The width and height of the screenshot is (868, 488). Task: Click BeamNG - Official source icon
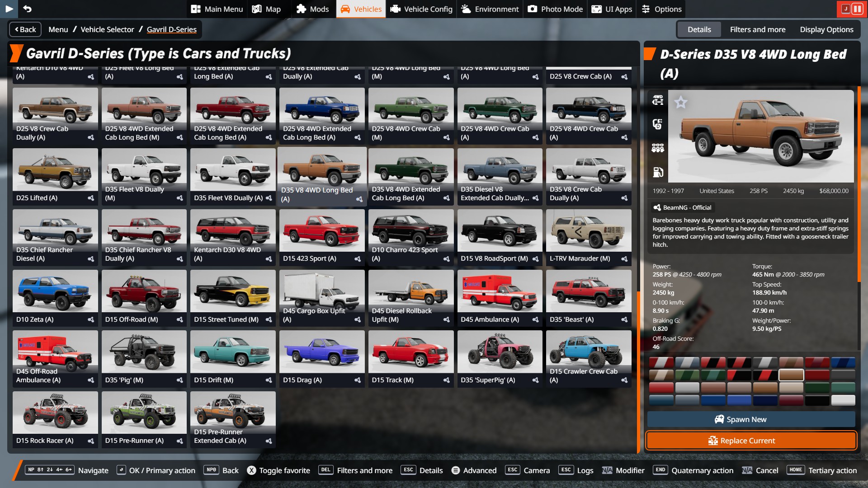point(657,207)
